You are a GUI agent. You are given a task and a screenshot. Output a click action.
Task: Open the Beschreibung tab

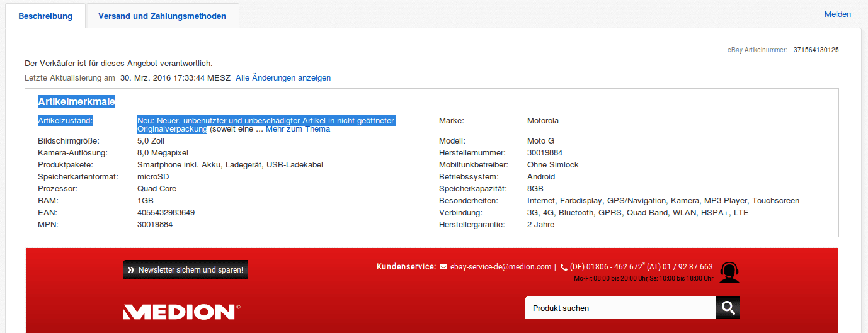click(x=45, y=16)
